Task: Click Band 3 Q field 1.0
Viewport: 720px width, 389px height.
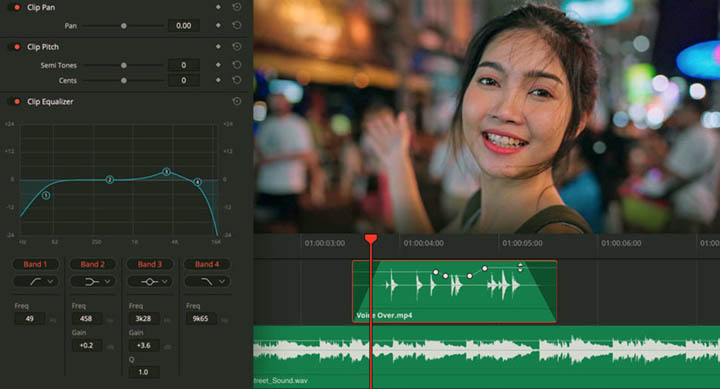Action: (x=144, y=372)
